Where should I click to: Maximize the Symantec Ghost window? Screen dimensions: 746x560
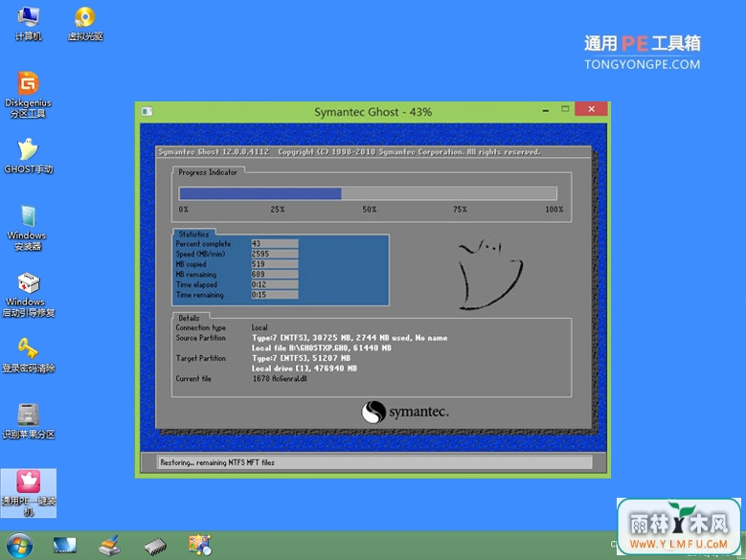[565, 109]
